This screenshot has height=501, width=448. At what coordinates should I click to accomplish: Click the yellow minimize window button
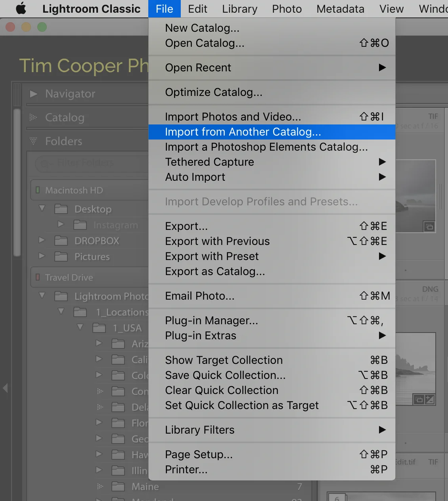click(26, 27)
